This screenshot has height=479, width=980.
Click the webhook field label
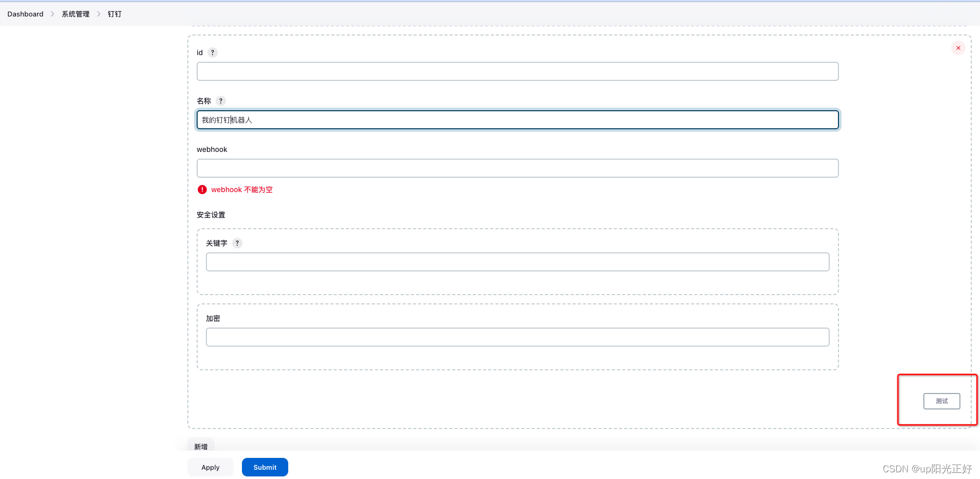pos(212,149)
